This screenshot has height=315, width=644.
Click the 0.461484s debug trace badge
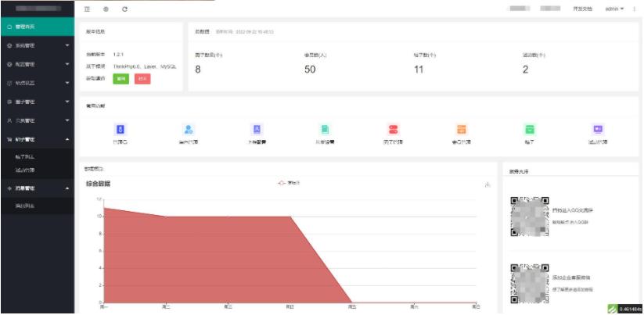[x=624, y=309]
